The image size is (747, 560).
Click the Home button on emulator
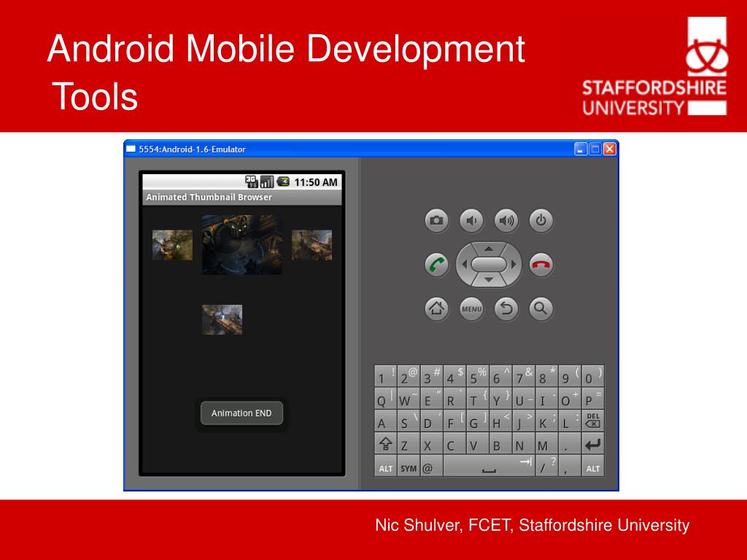pyautogui.click(x=436, y=308)
